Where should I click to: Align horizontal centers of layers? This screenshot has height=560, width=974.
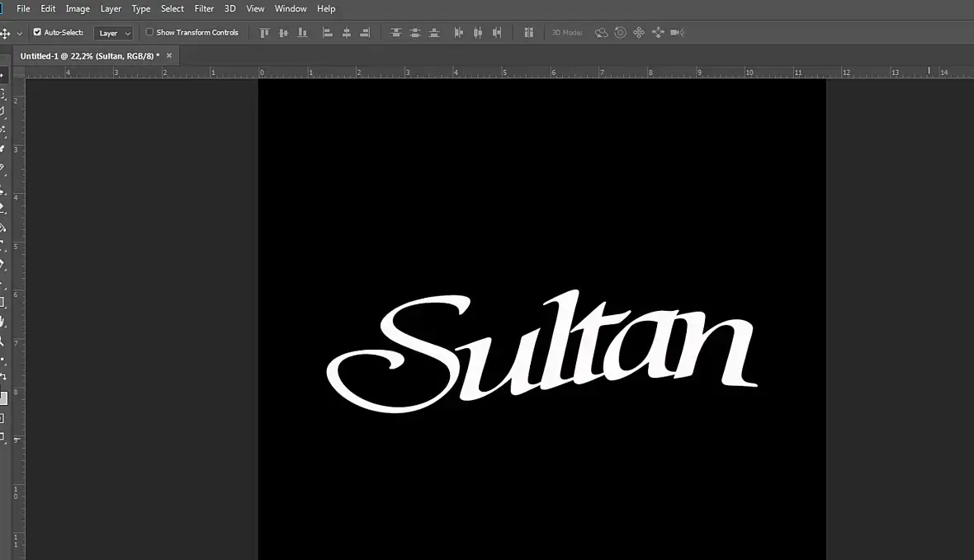coord(347,33)
